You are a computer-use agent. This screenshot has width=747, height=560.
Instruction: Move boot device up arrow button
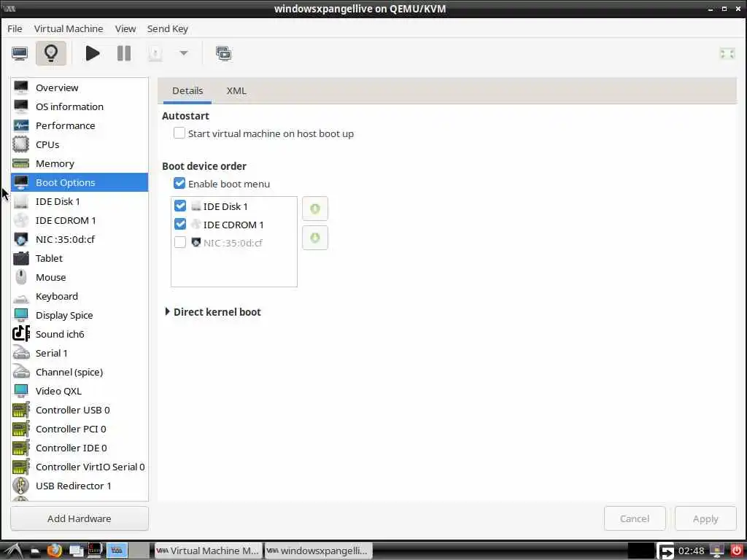tap(315, 209)
